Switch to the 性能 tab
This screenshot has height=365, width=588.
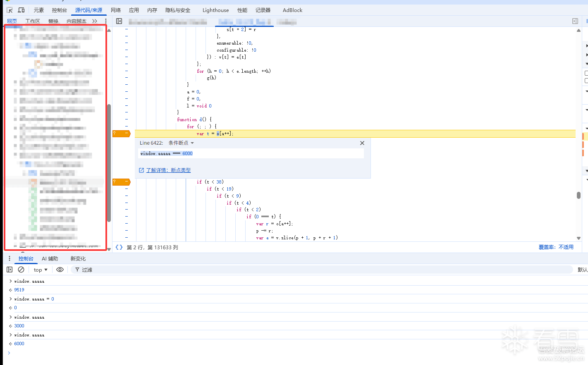pos(242,10)
